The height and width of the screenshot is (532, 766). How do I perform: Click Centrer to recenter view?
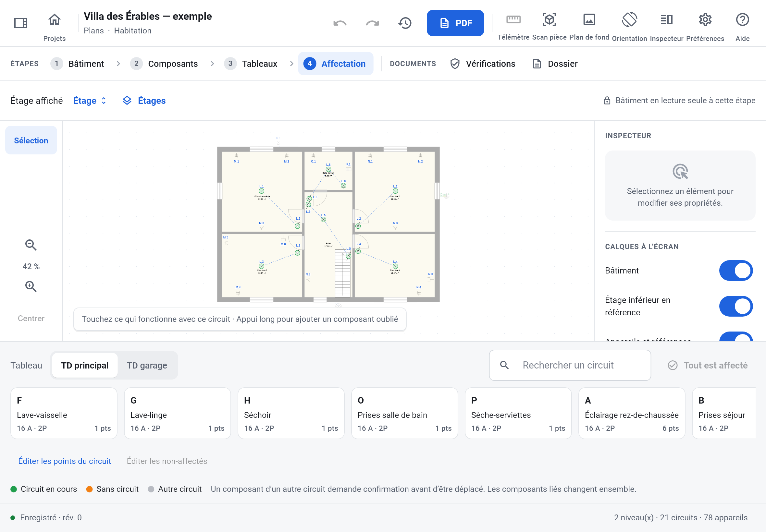pyautogui.click(x=31, y=318)
